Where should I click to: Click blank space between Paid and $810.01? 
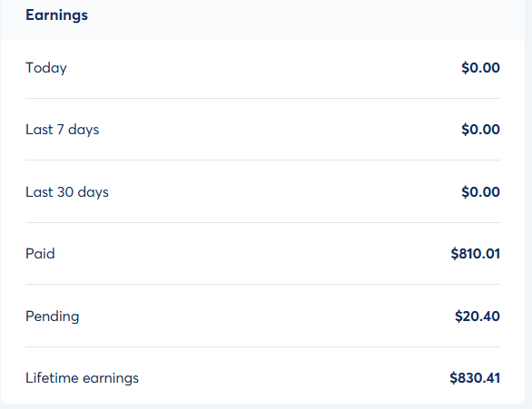[x=252, y=254]
